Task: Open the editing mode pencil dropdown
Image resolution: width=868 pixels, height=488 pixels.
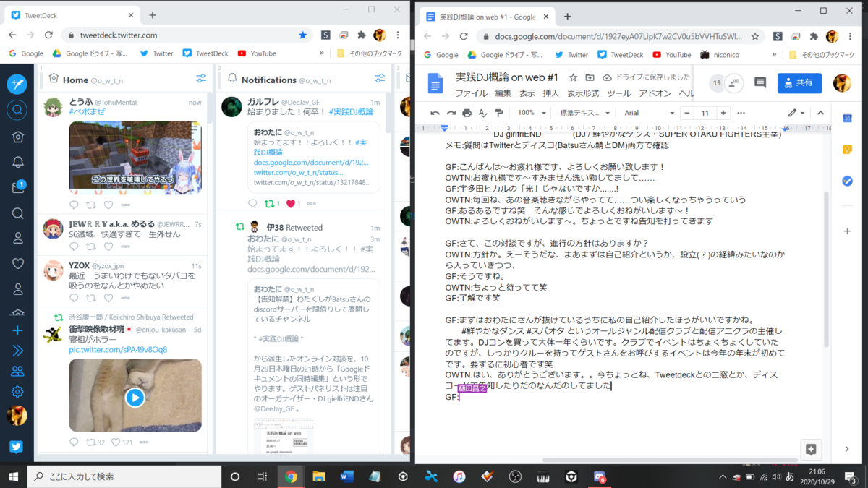Action: pos(796,113)
